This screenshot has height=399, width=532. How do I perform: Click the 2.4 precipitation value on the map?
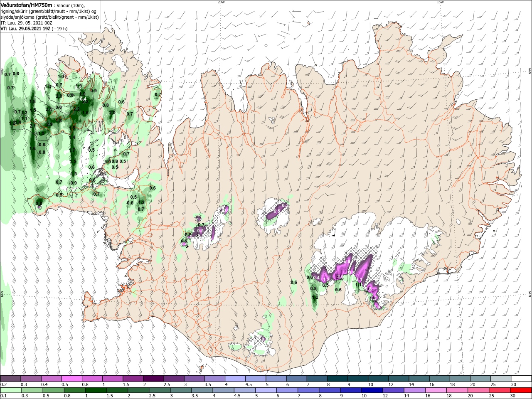(49, 109)
